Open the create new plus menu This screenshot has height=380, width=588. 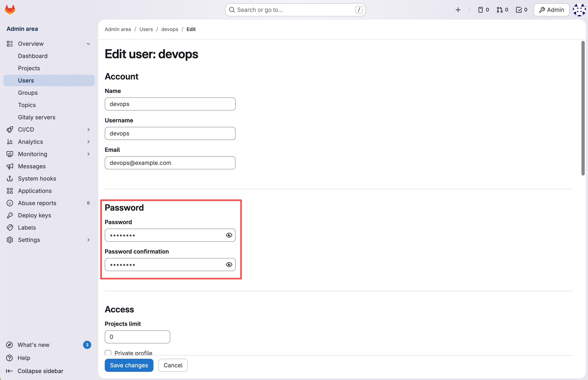458,10
